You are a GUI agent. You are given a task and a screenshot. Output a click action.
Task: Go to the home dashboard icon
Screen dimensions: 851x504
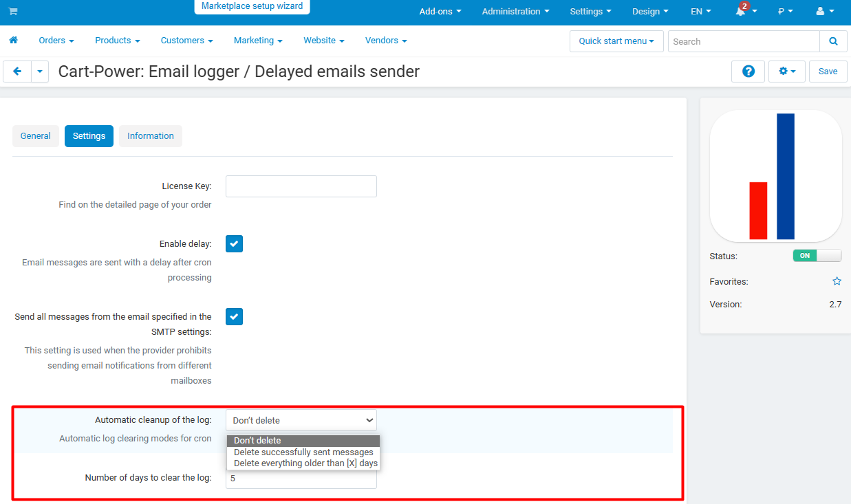click(13, 41)
